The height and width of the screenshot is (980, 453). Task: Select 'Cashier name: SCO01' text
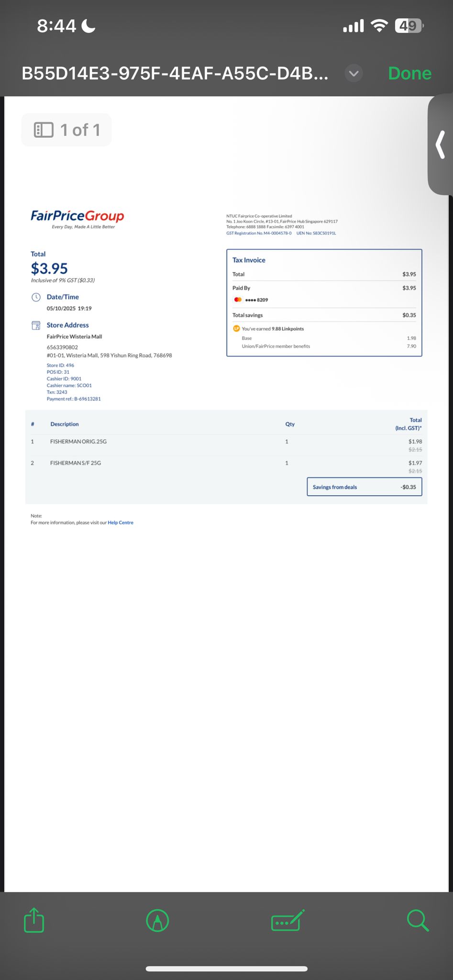[x=69, y=385]
